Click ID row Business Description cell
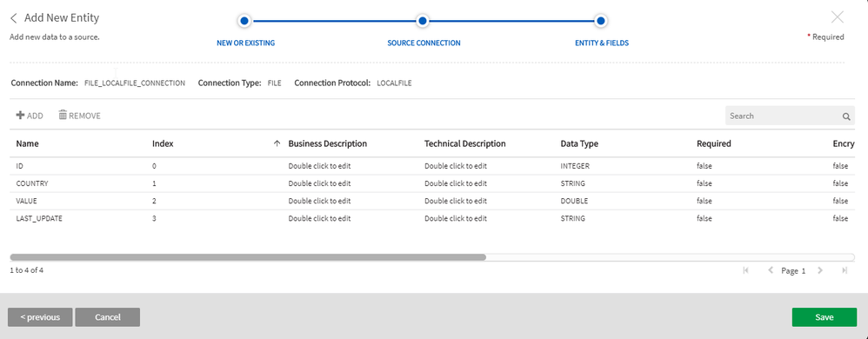The height and width of the screenshot is (339, 868). pyautogui.click(x=319, y=166)
